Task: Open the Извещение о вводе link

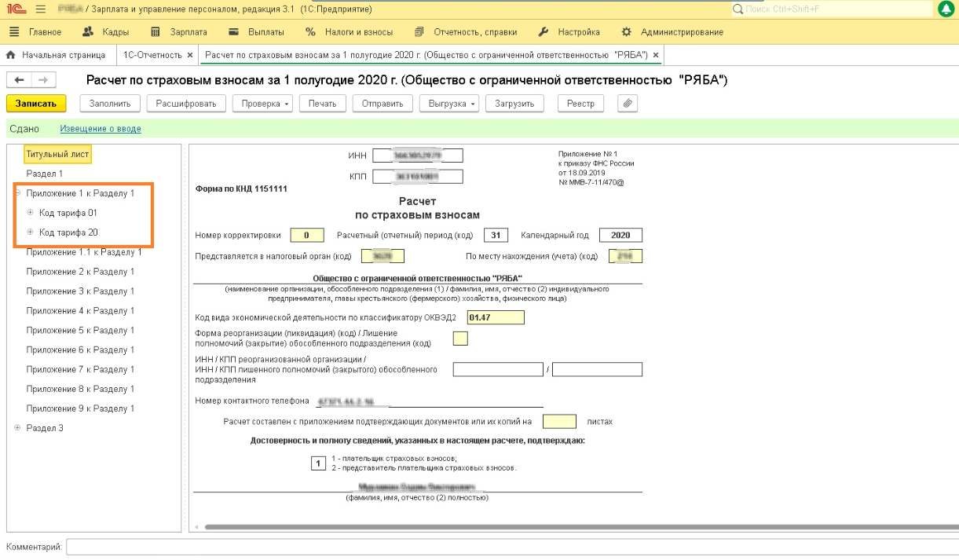Action: [x=101, y=129]
